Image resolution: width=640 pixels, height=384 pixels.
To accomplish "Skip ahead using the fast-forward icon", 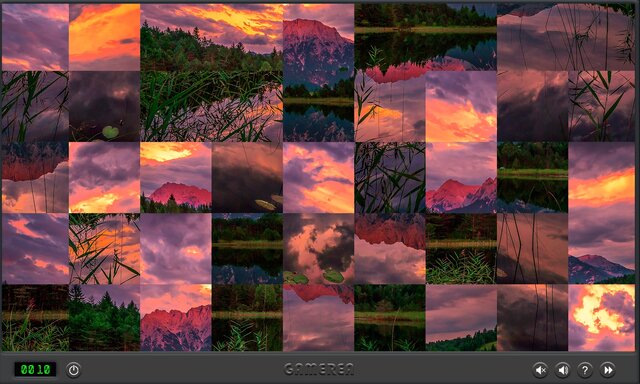I will pyautogui.click(x=607, y=370).
